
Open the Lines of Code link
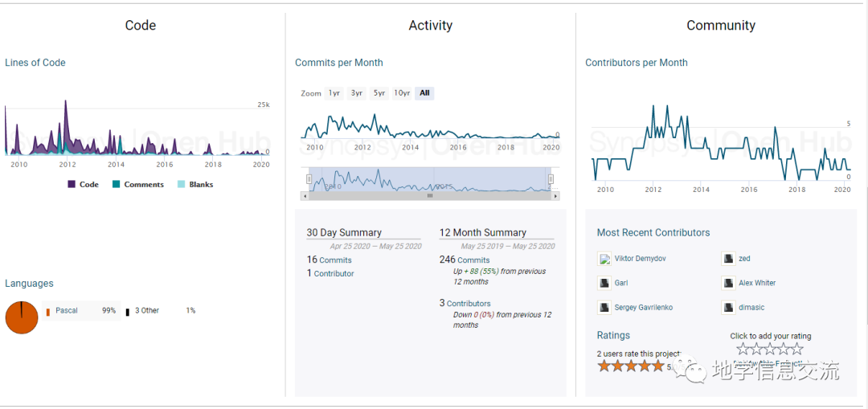(x=35, y=63)
